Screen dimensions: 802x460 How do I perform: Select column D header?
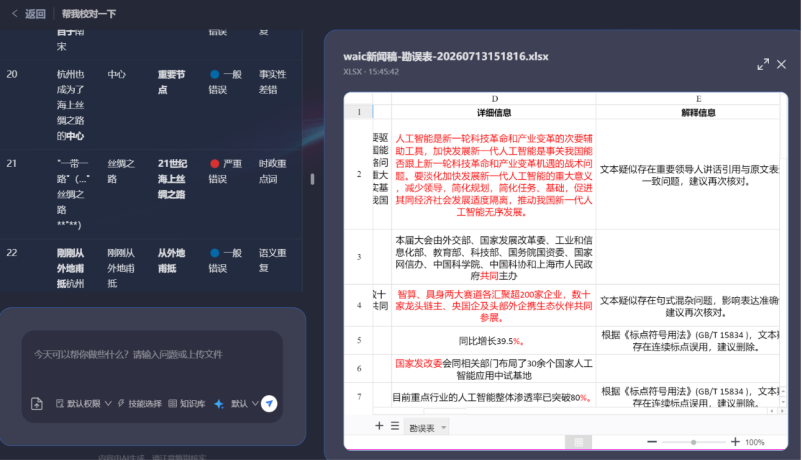point(494,99)
